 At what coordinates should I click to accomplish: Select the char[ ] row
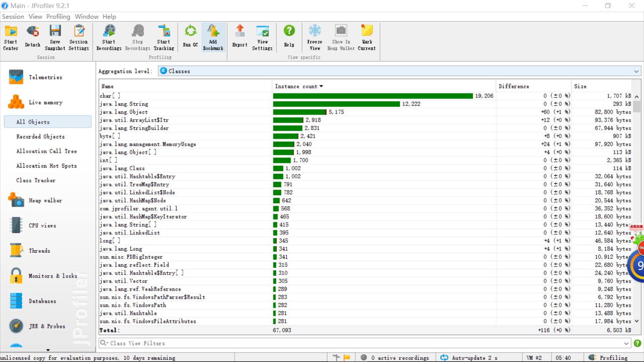pos(366,96)
